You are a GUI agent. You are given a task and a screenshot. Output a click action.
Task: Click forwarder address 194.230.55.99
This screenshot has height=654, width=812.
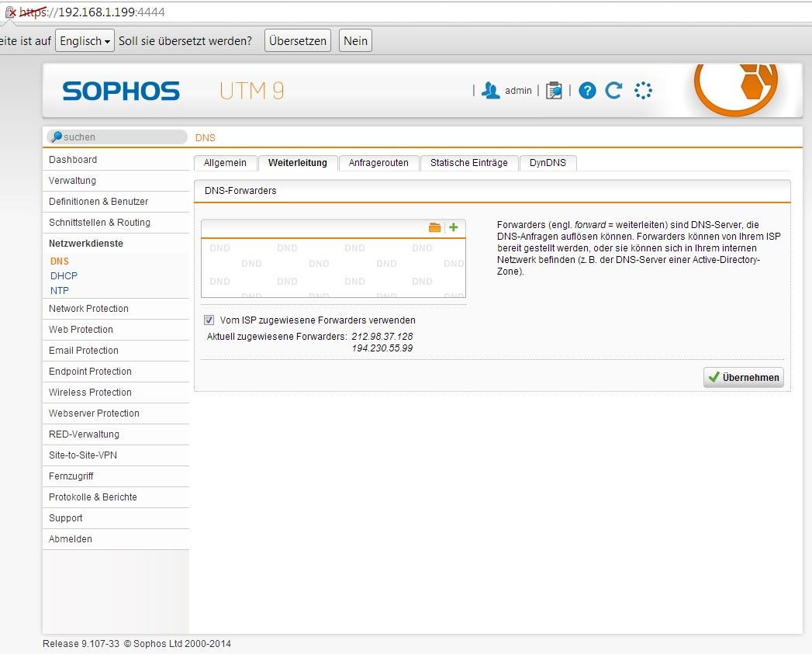(x=382, y=348)
